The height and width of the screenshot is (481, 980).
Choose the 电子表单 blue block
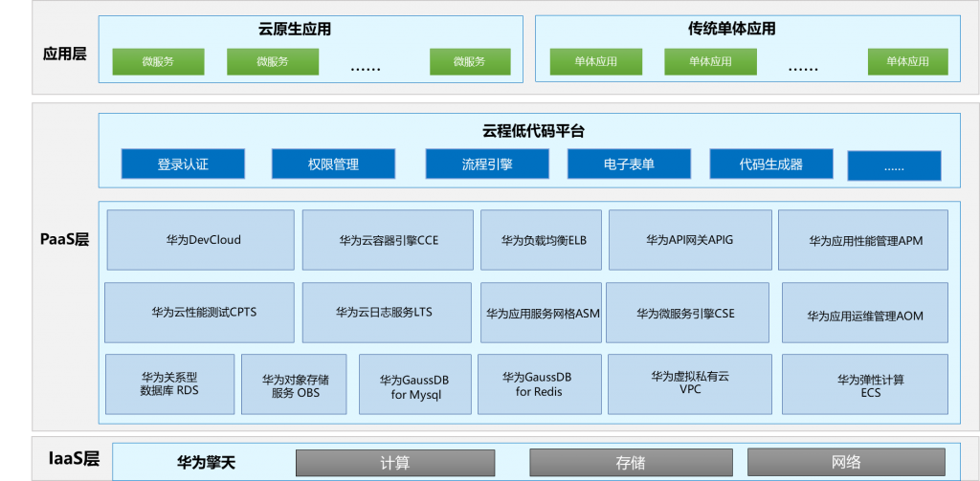pos(629,164)
